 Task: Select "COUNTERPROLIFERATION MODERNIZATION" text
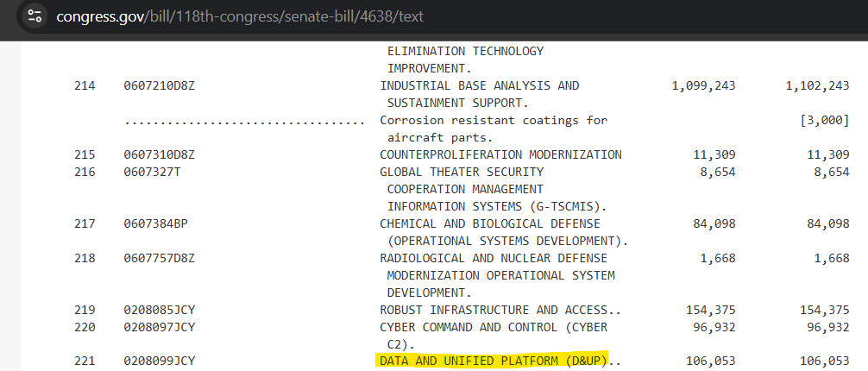(x=501, y=154)
